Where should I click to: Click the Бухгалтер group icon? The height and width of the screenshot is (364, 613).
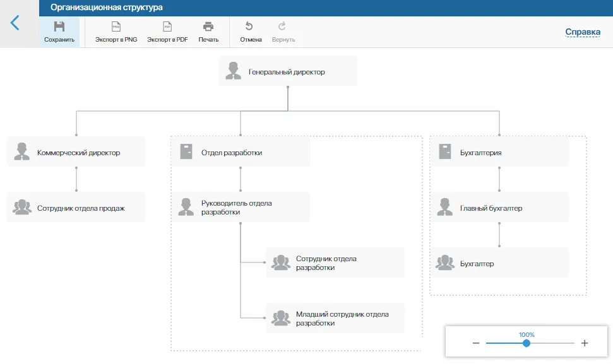pos(445,263)
